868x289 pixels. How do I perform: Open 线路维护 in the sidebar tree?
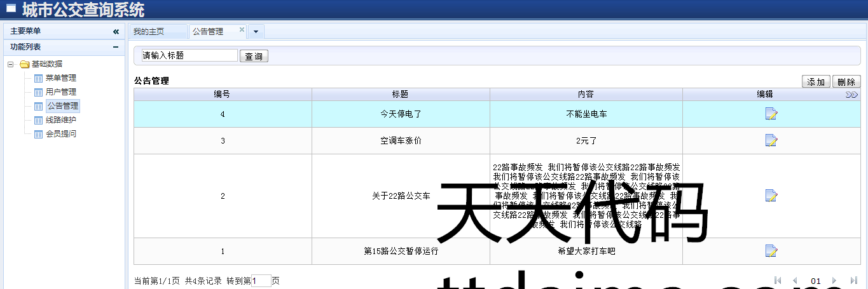(x=60, y=120)
